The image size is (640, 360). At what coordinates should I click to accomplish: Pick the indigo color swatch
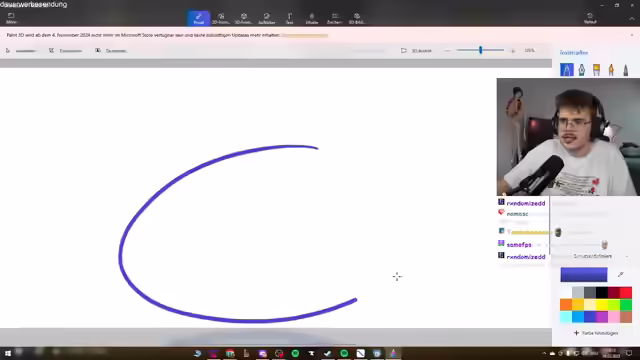pyautogui.click(x=590, y=317)
